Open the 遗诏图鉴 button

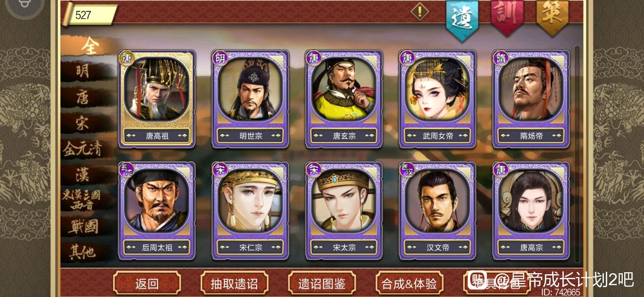(x=322, y=284)
